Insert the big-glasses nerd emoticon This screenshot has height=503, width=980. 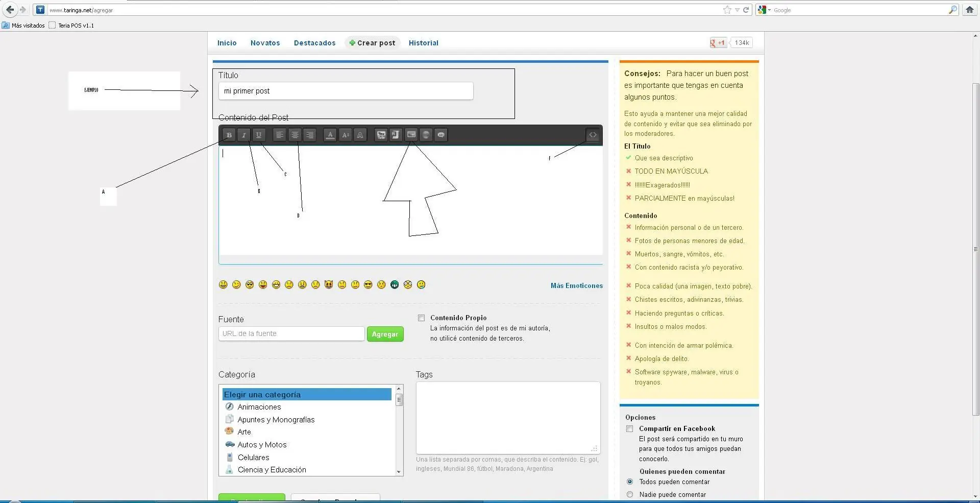[x=408, y=285]
